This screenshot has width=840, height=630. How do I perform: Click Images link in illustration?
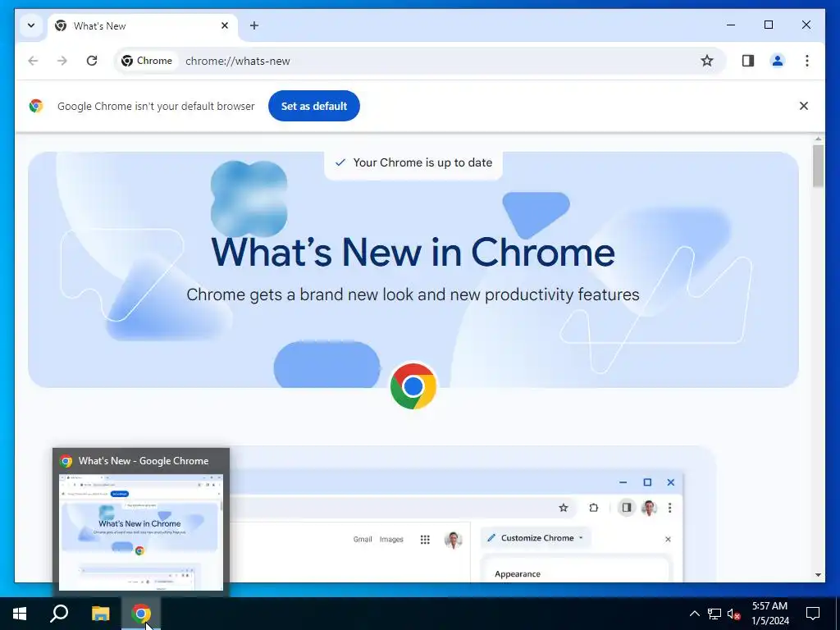tap(391, 540)
